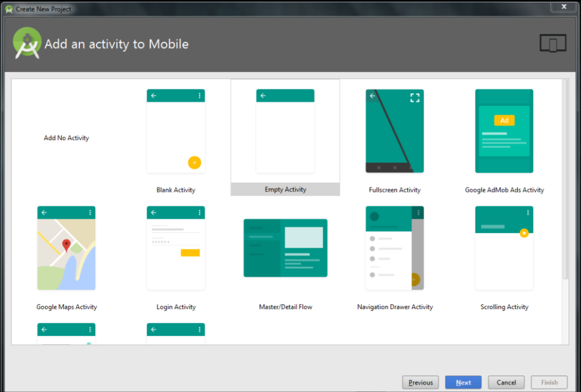Click the yellow FAB in Blank Activity preview
The image size is (581, 392).
click(x=195, y=163)
